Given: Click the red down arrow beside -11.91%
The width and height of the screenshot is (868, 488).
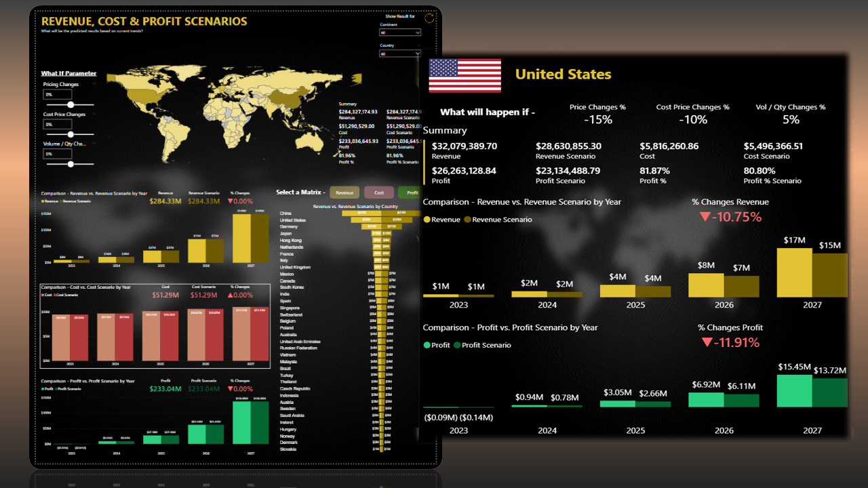Looking at the screenshot, I should pyautogui.click(x=707, y=343).
